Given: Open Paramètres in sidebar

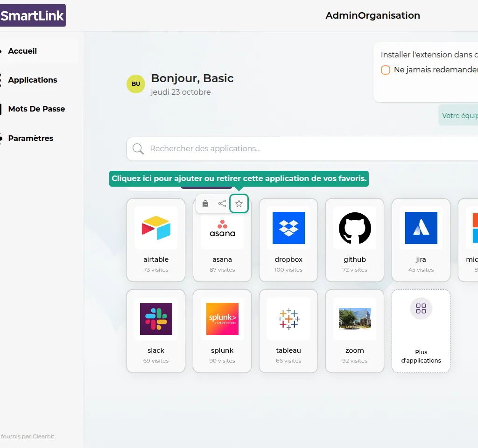Looking at the screenshot, I should (31, 139).
